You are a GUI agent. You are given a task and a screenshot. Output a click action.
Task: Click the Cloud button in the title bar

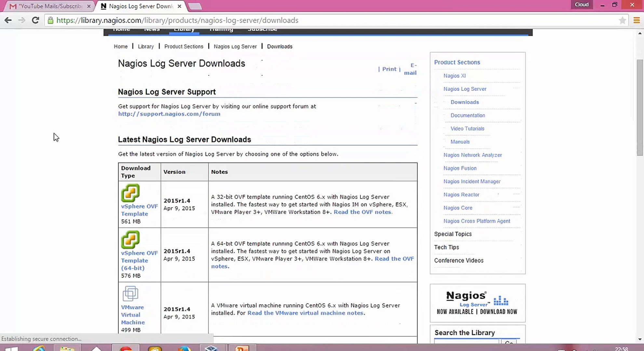(582, 5)
